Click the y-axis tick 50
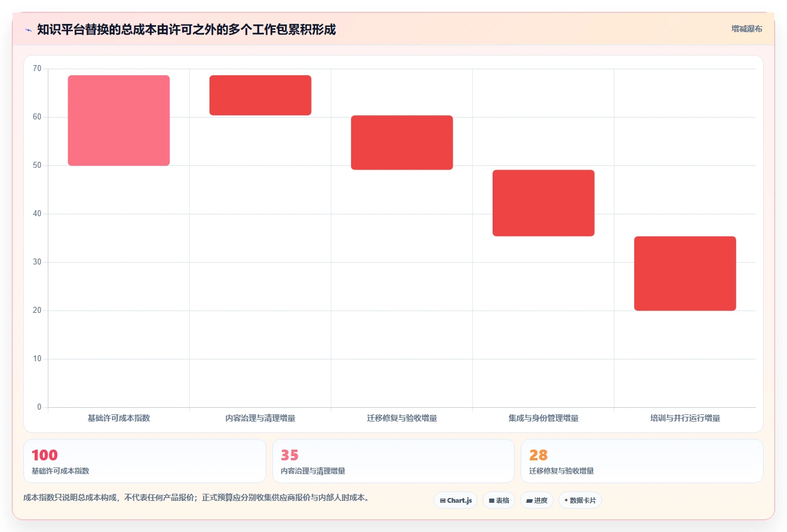Image resolution: width=787 pixels, height=532 pixels. click(x=37, y=165)
